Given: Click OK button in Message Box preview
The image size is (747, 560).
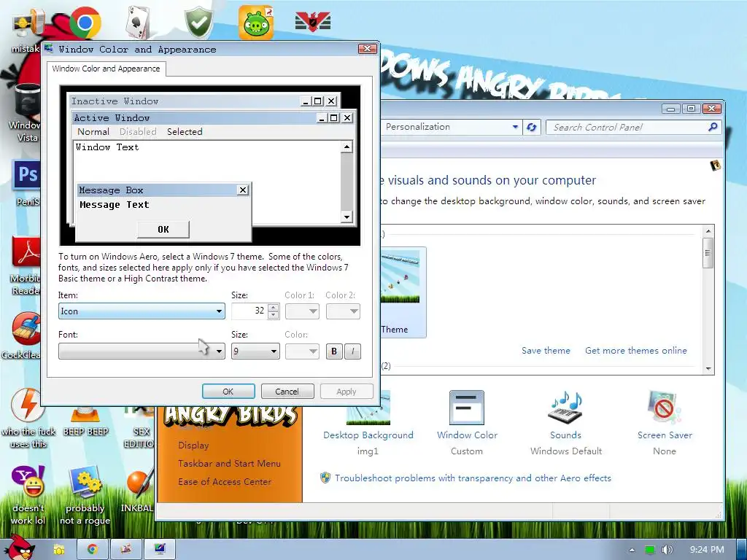Looking at the screenshot, I should tap(163, 230).
